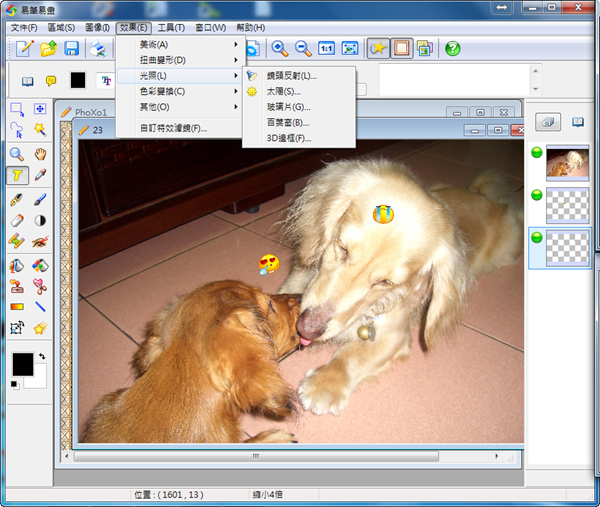Image resolution: width=600 pixels, height=507 pixels.
Task: Click the 光照(L) submenu entry
Action: pyautogui.click(x=181, y=76)
